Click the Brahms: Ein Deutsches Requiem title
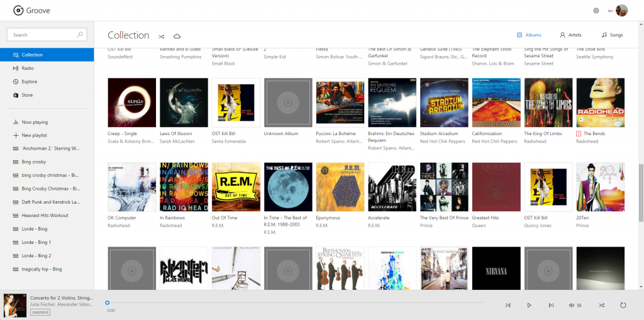Viewport: 644px width, 320px height. click(391, 137)
